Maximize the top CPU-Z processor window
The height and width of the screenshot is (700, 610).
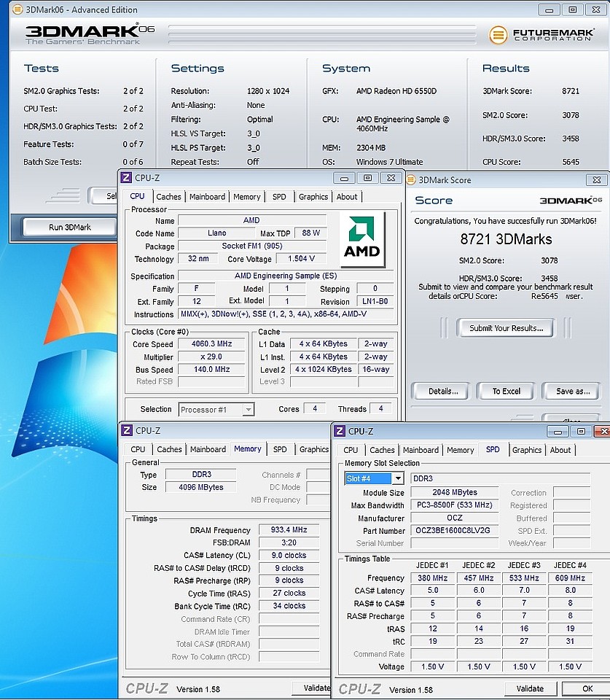(x=368, y=178)
